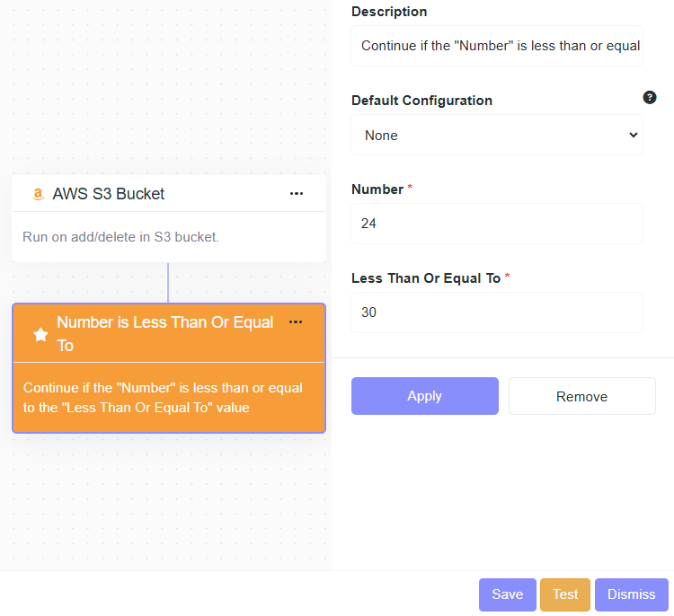674x616 pixels.
Task: Click the star icon on the orange node
Action: pos(40,334)
